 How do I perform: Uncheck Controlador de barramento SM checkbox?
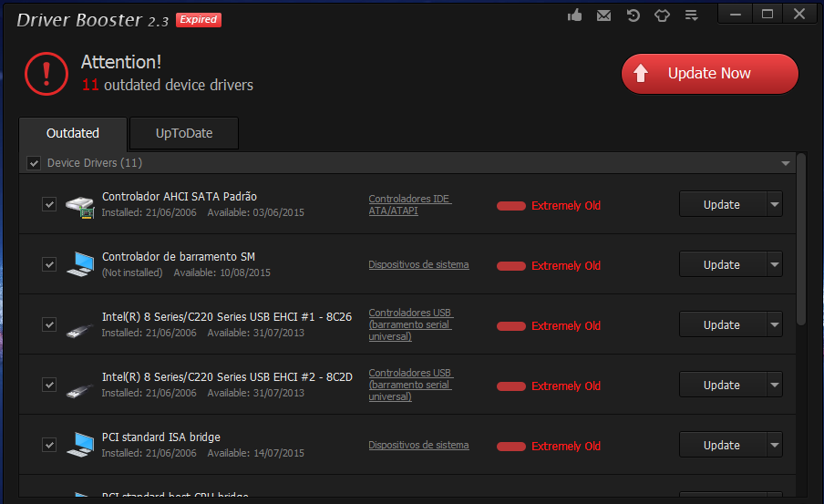pos(49,263)
